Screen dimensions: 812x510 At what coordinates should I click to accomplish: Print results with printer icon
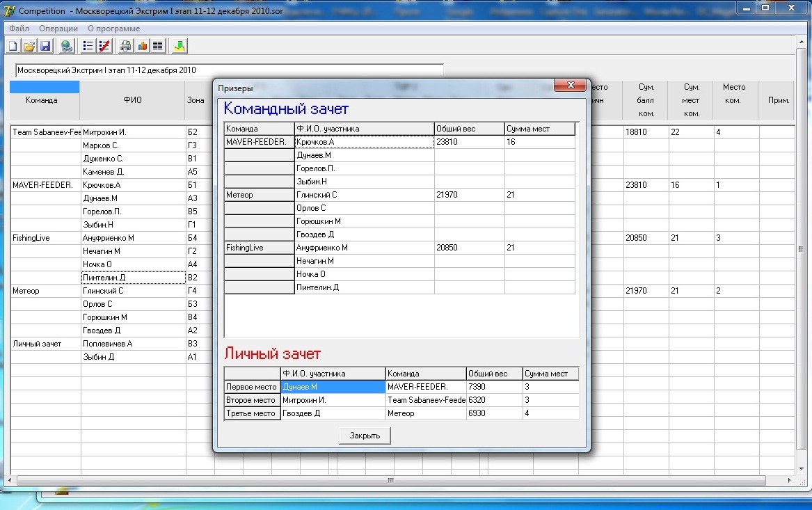tap(125, 46)
